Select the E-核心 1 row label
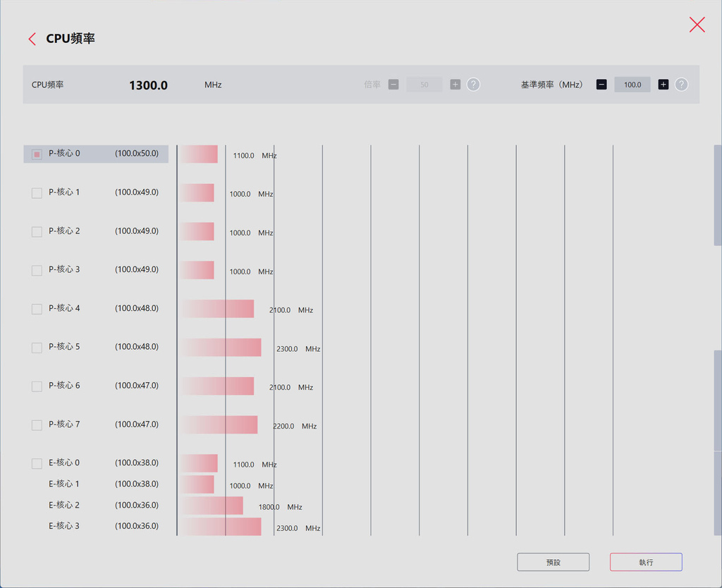The image size is (722, 588). [x=64, y=484]
